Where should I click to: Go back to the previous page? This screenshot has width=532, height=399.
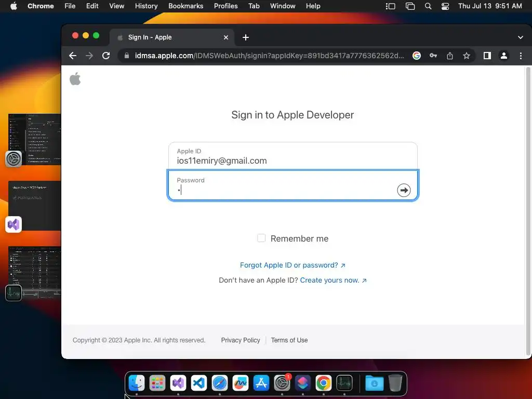[x=73, y=56]
